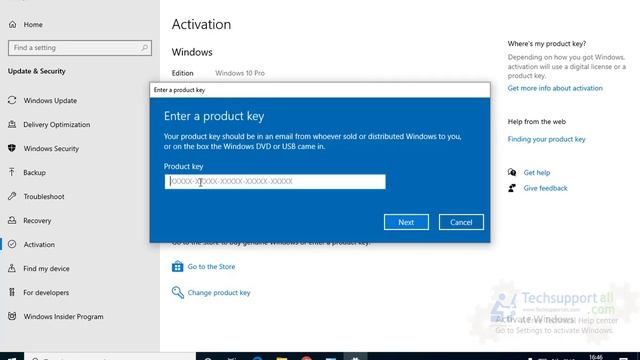Open the Finding your product key link

546,139
